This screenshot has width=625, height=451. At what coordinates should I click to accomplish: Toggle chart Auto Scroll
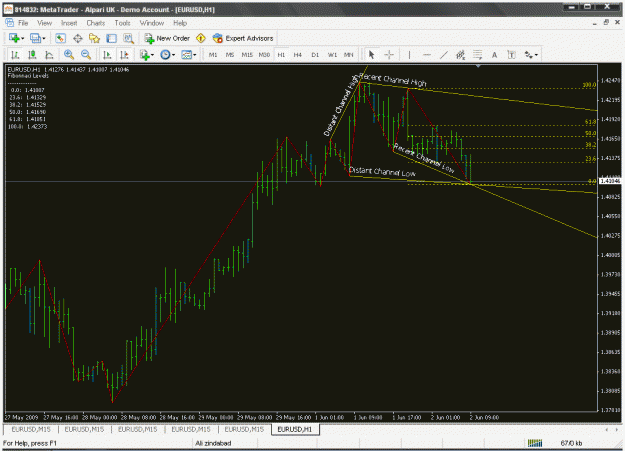tap(107, 55)
